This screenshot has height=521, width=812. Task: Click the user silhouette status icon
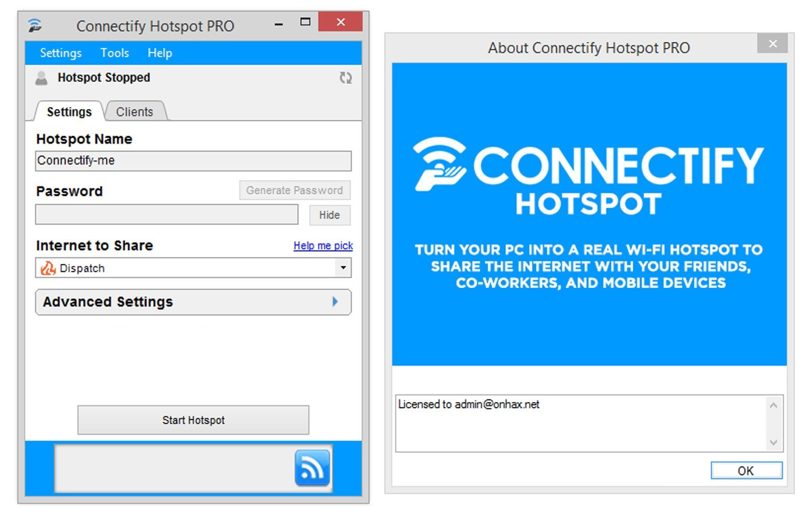41,78
